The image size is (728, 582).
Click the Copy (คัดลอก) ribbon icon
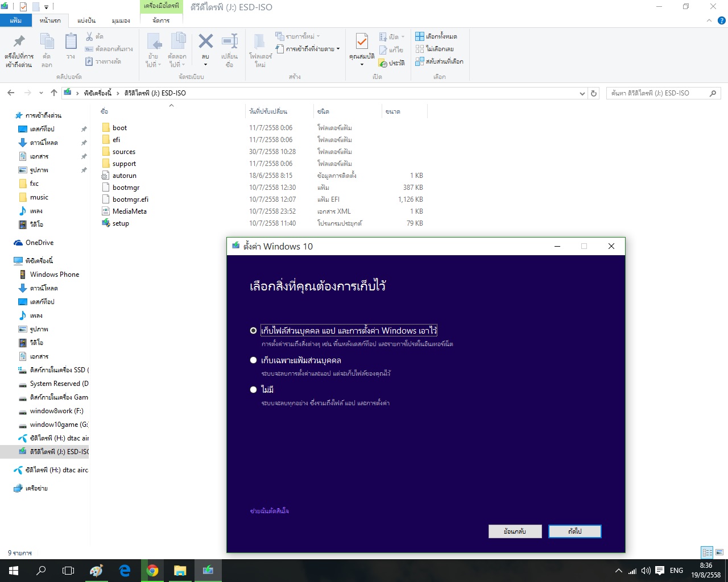point(47,41)
